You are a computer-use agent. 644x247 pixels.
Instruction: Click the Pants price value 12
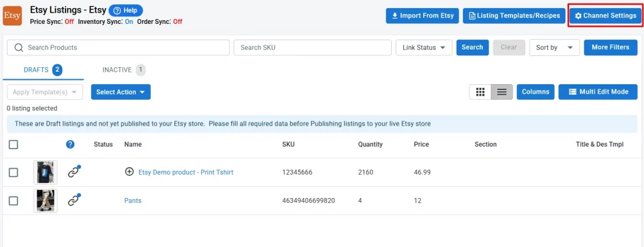point(418,200)
